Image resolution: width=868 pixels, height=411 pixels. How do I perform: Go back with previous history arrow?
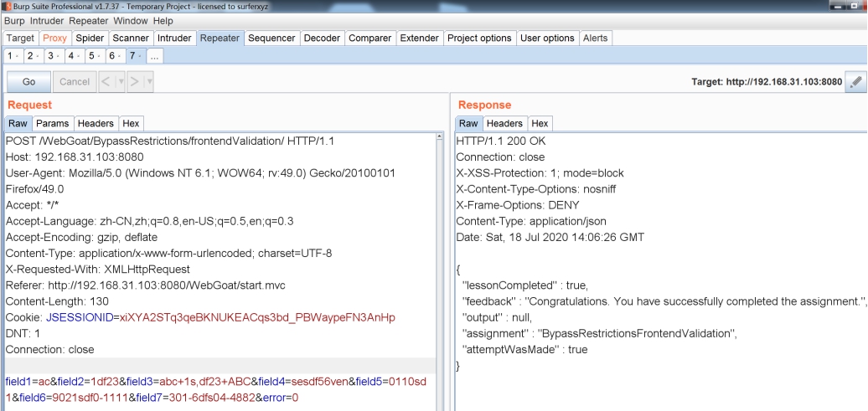pos(106,81)
